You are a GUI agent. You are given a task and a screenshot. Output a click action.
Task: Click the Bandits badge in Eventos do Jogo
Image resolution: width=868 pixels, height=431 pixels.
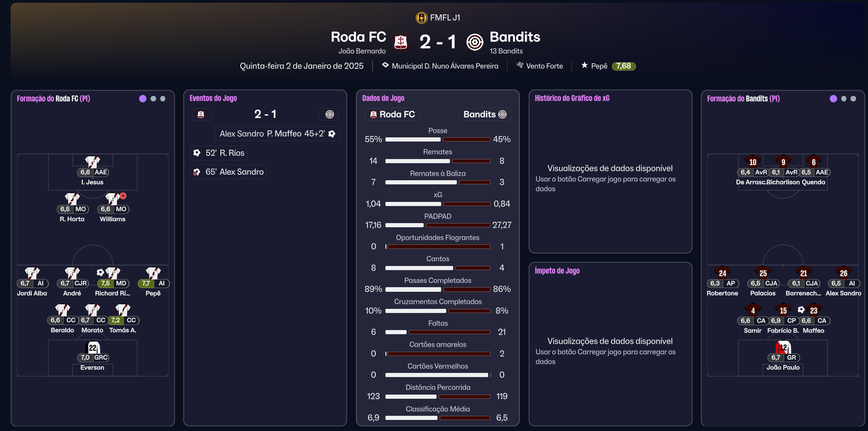(329, 114)
